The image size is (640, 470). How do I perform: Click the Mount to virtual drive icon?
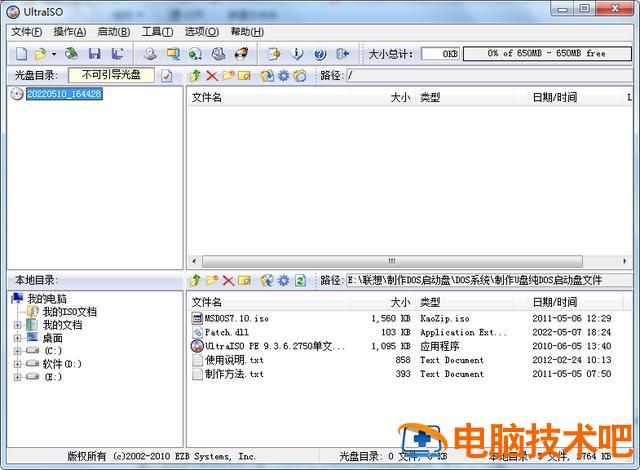pyautogui.click(x=218, y=53)
